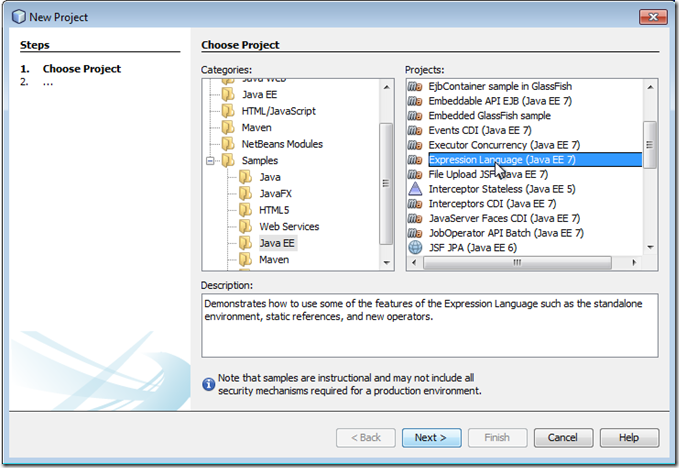Screen dimensions: 679x468
Task: Click Categories list scroll down arrow
Action: pos(386,262)
